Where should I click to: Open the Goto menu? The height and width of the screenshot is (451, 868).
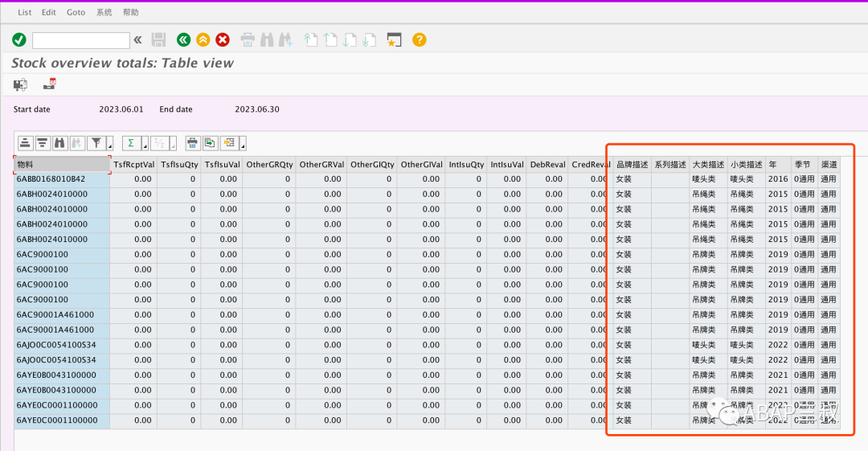[76, 12]
